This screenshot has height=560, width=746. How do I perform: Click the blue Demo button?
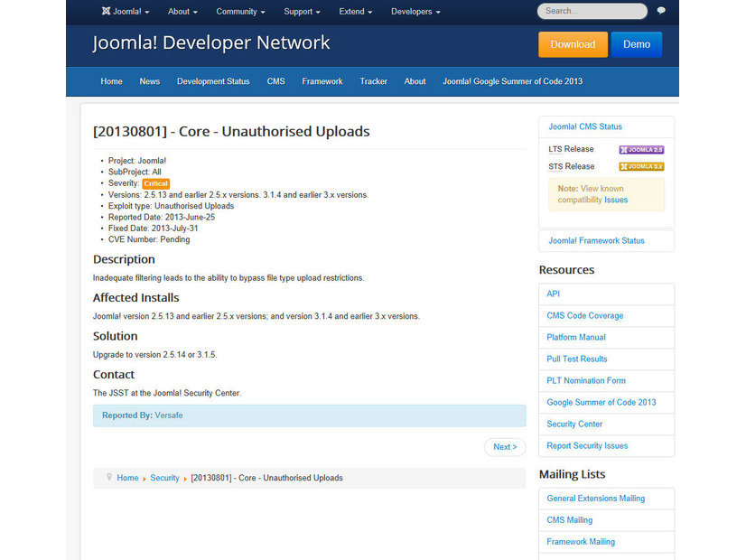pyautogui.click(x=636, y=43)
